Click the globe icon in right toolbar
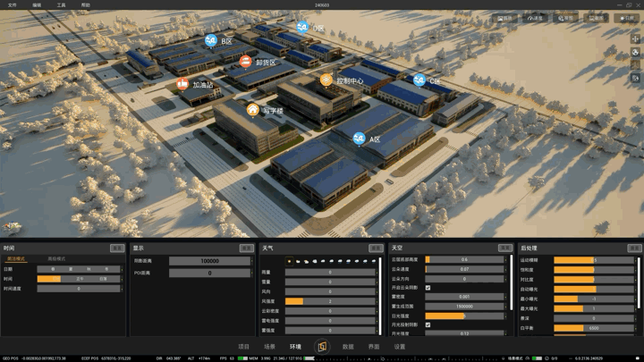The height and width of the screenshot is (362, 644). pos(635,52)
